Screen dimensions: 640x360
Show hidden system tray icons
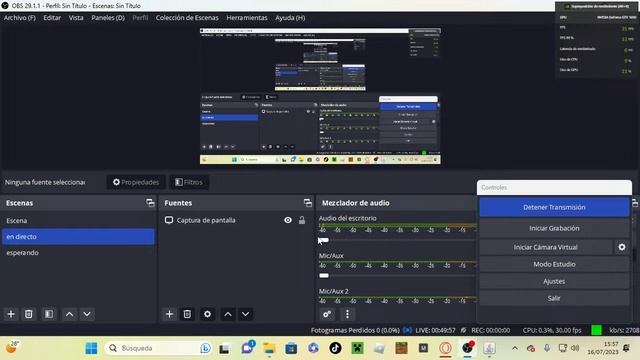click(x=515, y=348)
